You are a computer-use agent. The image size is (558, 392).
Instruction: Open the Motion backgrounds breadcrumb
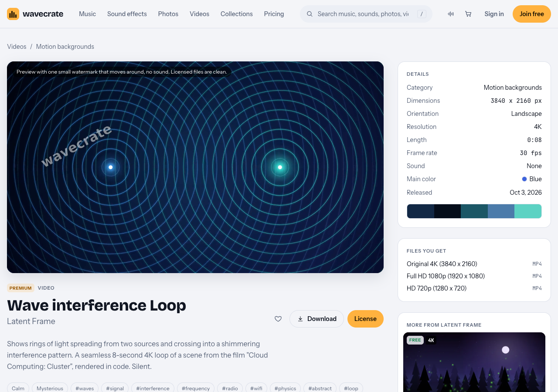(x=65, y=47)
